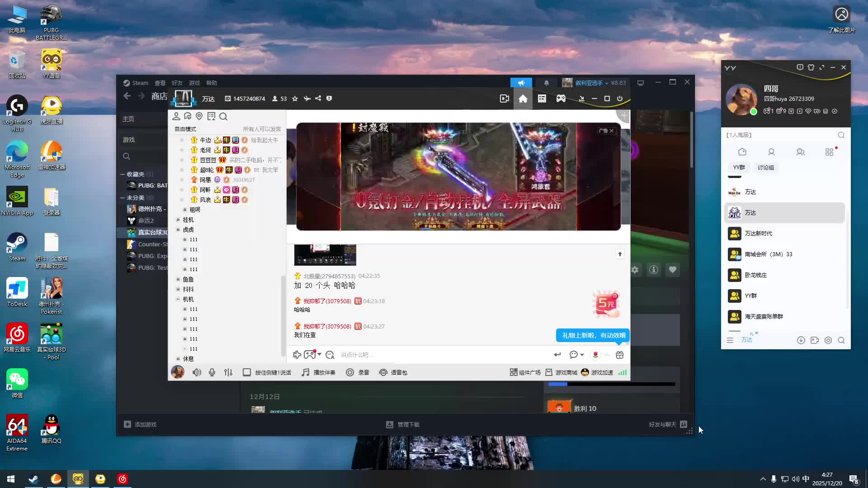The height and width of the screenshot is (488, 868).
Task: Favorite the channel with star icon
Action: pyautogui.click(x=295, y=99)
